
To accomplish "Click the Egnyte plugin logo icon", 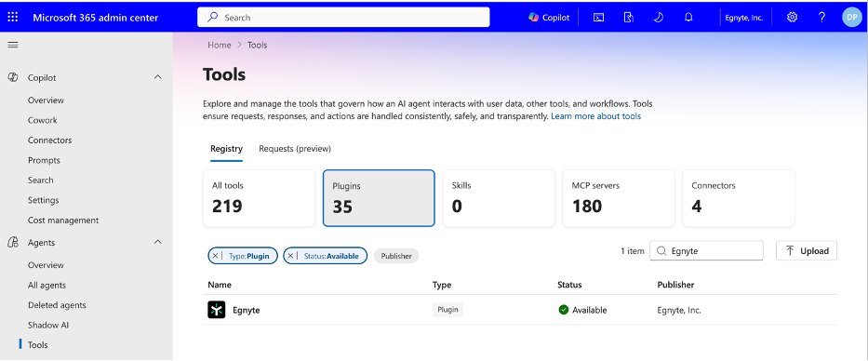I will tap(217, 310).
